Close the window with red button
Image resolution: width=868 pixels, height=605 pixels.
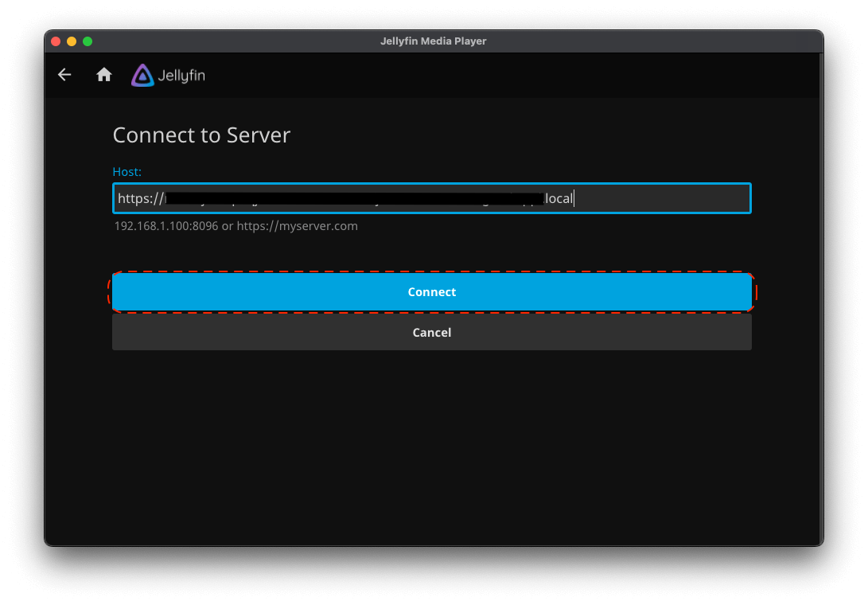[x=56, y=41]
